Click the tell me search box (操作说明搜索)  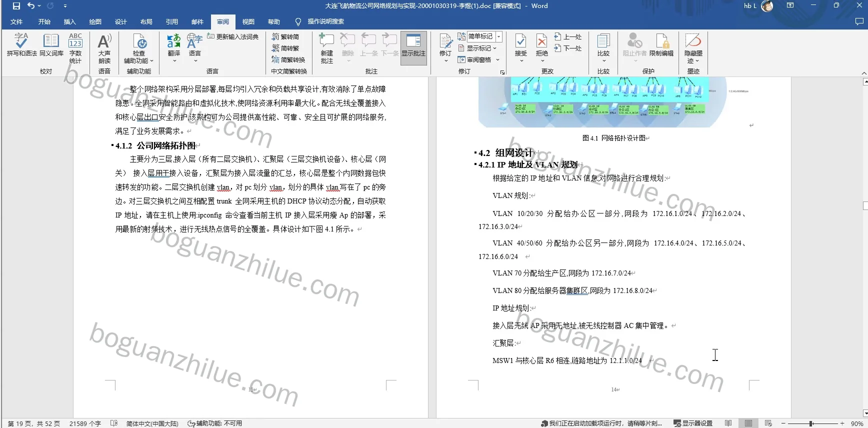coord(319,21)
